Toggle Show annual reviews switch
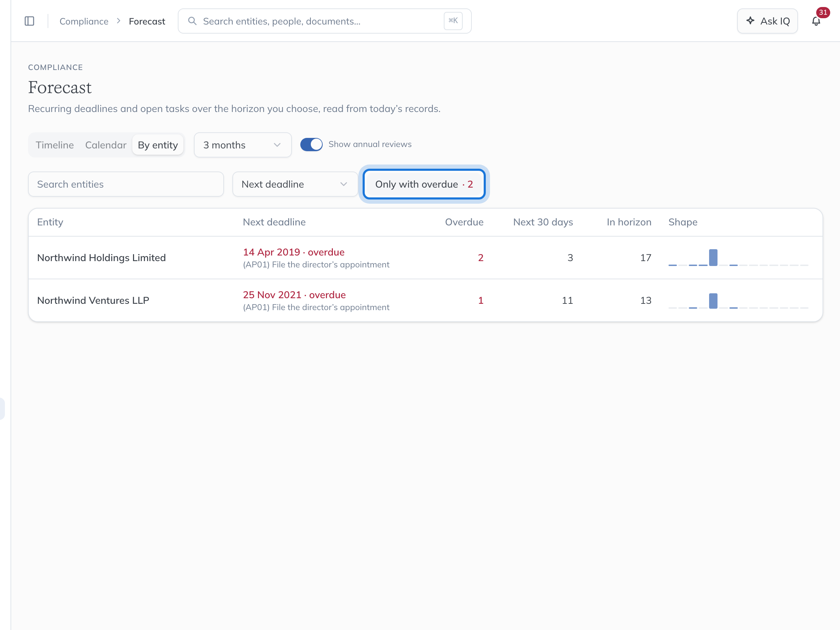This screenshot has height=630, width=840. [311, 144]
